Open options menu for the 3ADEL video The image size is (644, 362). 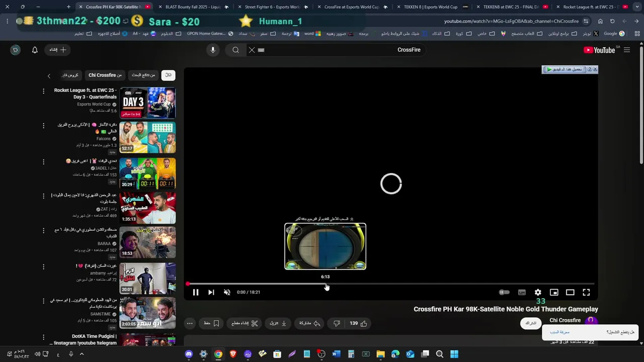(43, 161)
